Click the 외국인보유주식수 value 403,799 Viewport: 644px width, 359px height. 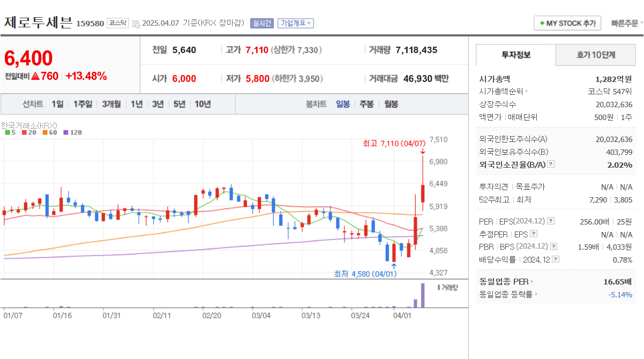tap(619, 152)
